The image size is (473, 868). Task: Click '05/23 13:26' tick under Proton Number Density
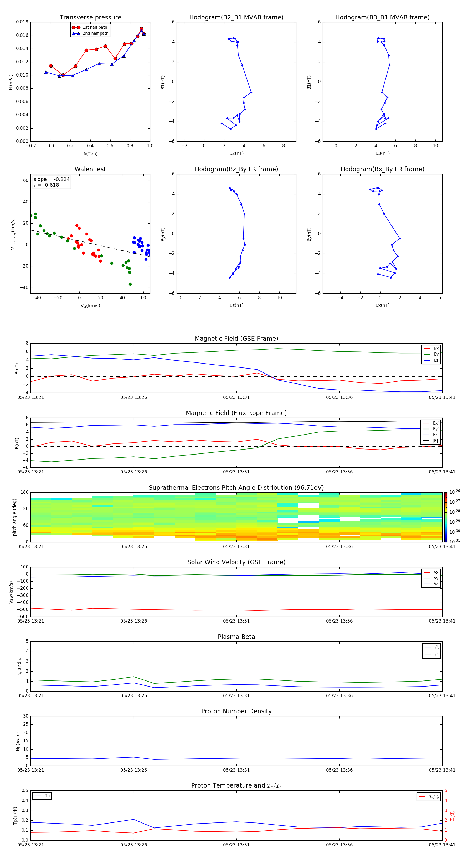(134, 770)
